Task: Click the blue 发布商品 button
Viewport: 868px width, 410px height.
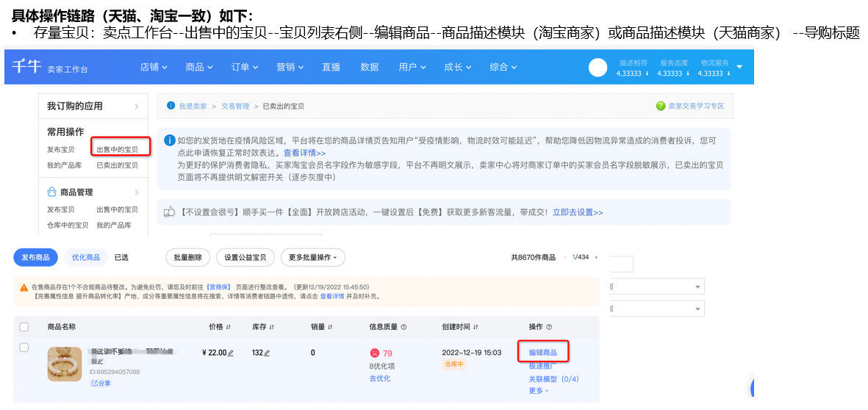Action: [x=35, y=257]
